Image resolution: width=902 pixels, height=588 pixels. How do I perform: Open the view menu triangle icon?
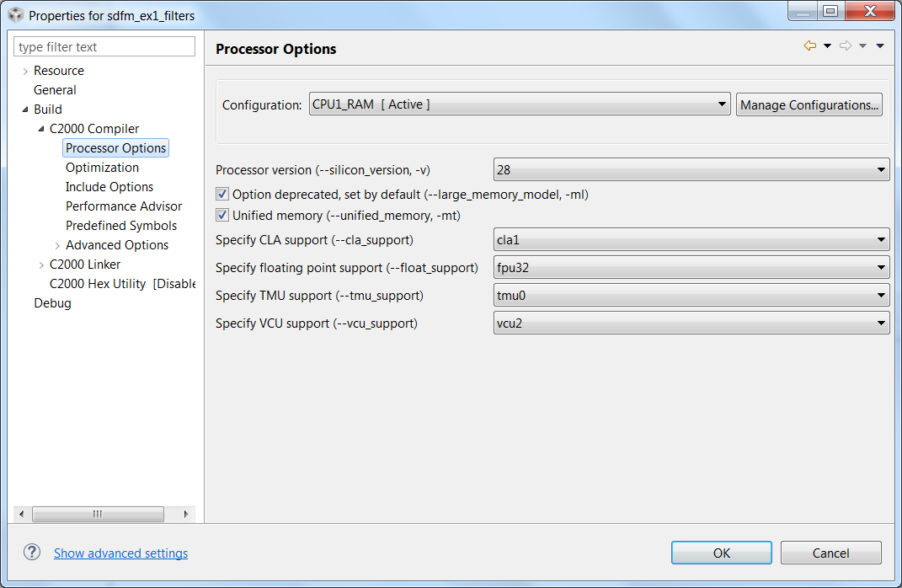(880, 46)
